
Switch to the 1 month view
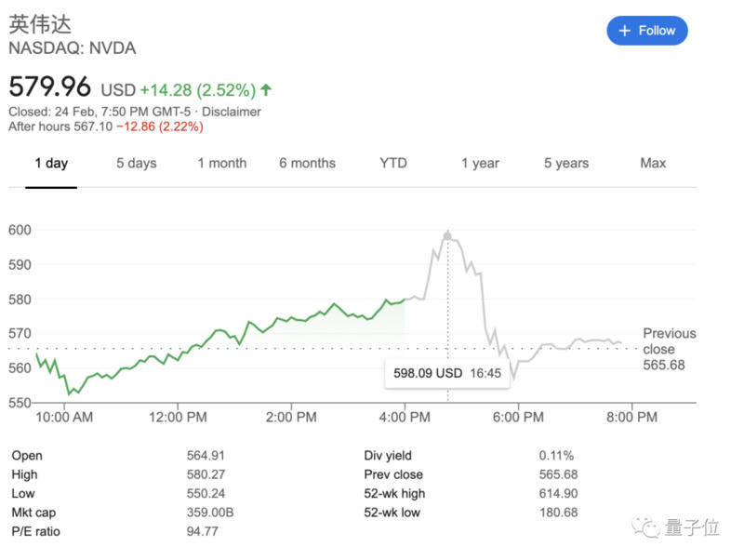point(221,163)
